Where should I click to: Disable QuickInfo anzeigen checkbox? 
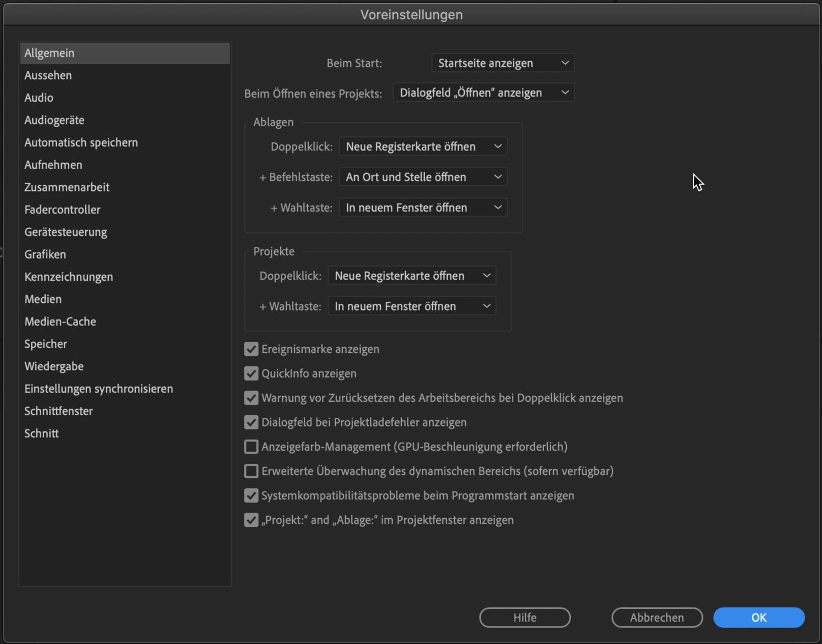click(251, 373)
